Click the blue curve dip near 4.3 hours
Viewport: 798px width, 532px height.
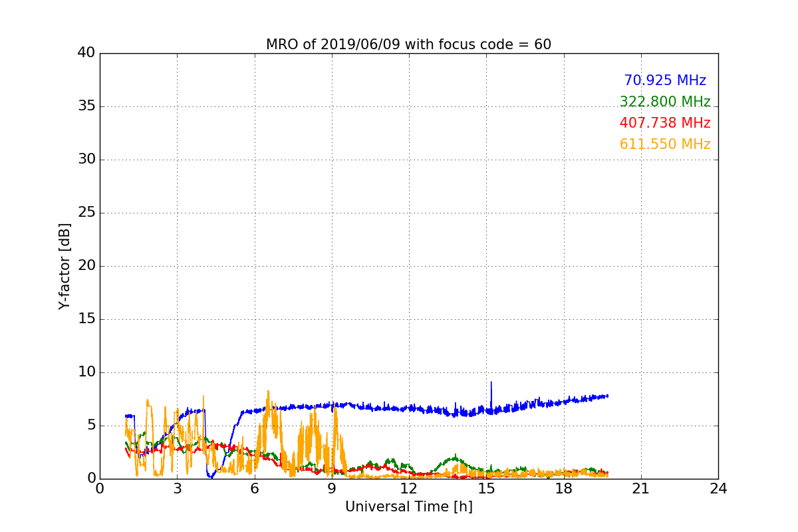click(x=211, y=475)
